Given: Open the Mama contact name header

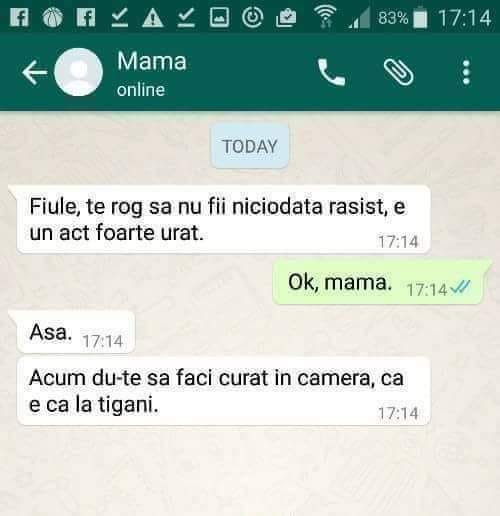Looking at the screenshot, I should 152,61.
